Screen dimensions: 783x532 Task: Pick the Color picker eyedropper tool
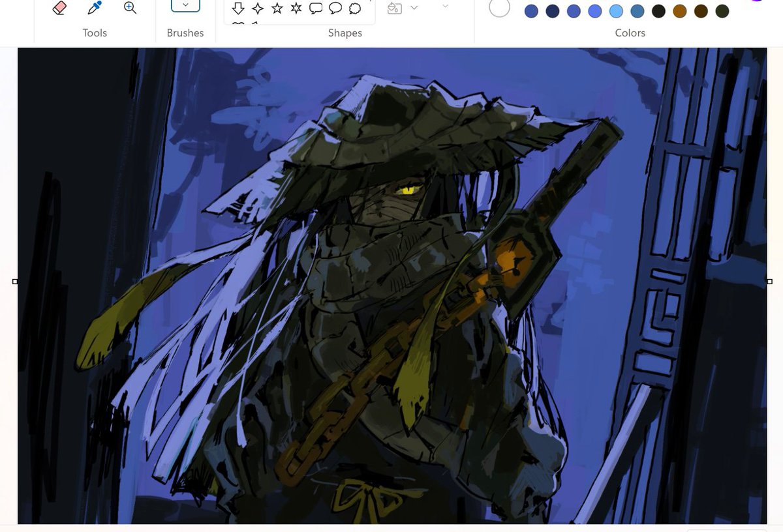95,8
